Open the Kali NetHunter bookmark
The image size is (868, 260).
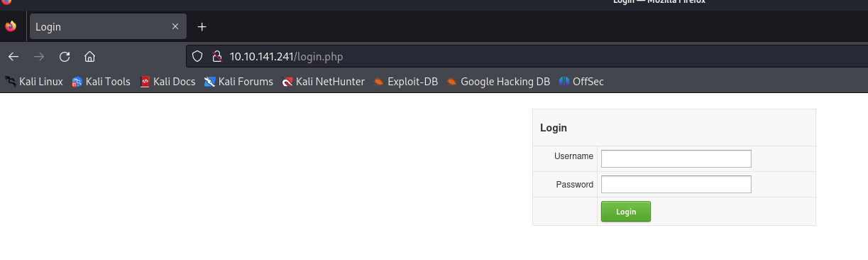click(x=323, y=82)
